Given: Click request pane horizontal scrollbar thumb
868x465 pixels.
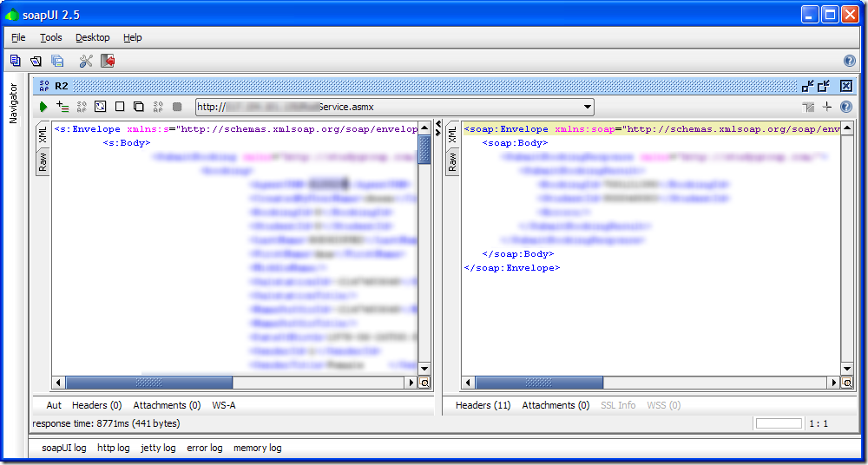Looking at the screenshot, I should 149,382.
